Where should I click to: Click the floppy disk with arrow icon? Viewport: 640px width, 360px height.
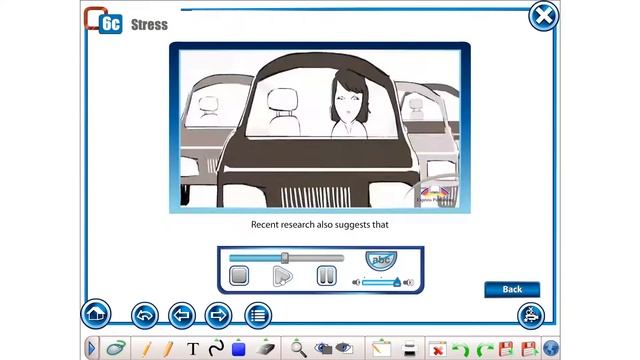point(529,349)
